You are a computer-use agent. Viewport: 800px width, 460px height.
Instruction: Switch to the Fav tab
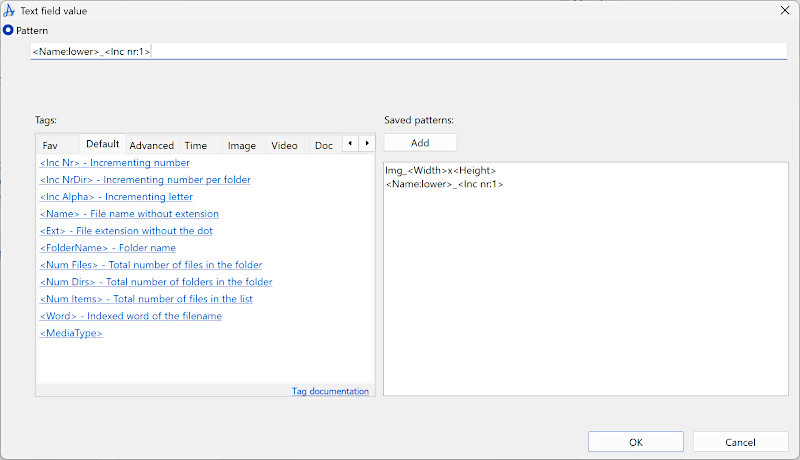50,145
